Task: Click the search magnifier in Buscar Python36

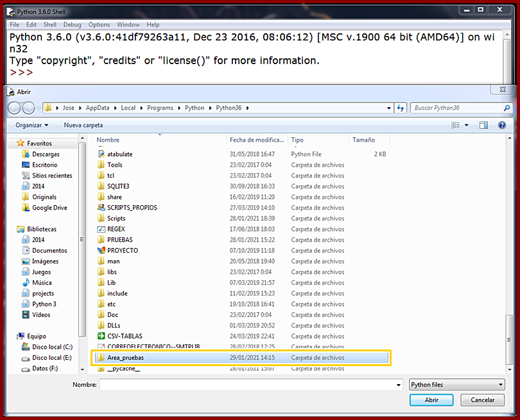Action: coord(507,108)
